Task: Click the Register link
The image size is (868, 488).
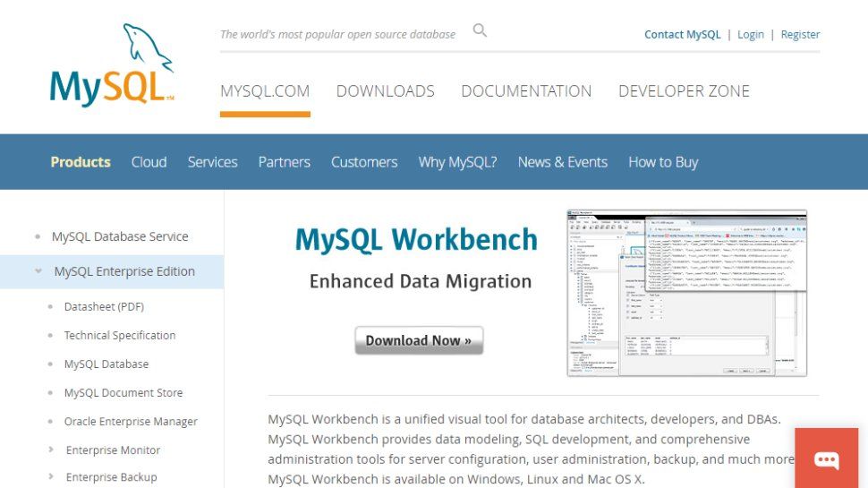Action: [801, 34]
